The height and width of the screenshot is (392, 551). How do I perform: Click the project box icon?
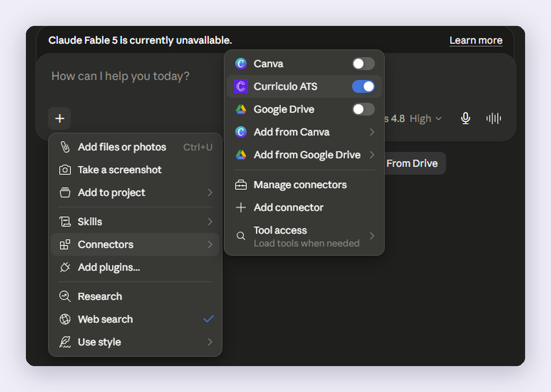pyautogui.click(x=65, y=192)
